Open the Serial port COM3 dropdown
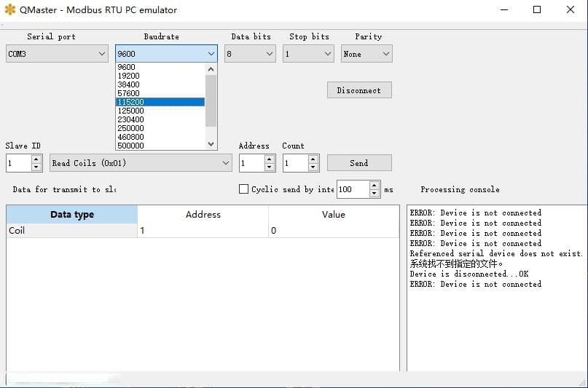 pyautogui.click(x=57, y=54)
